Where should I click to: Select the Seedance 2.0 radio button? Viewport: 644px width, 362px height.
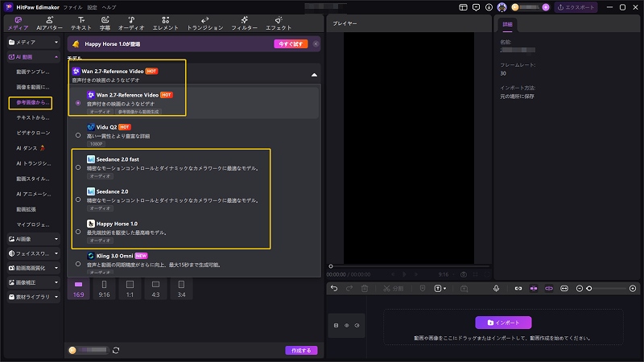pos(78,200)
